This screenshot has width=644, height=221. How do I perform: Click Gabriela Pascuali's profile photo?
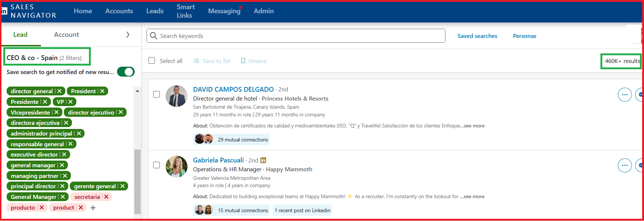[176, 166]
